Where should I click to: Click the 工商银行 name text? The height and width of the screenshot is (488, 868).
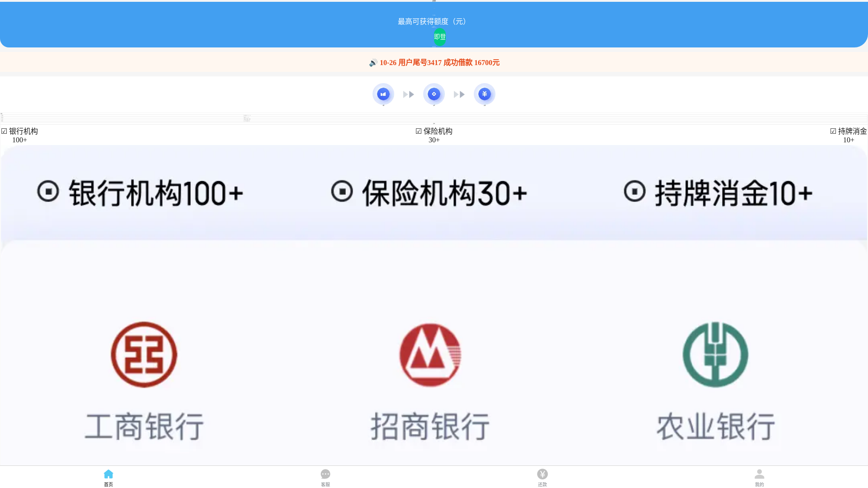coord(144,426)
